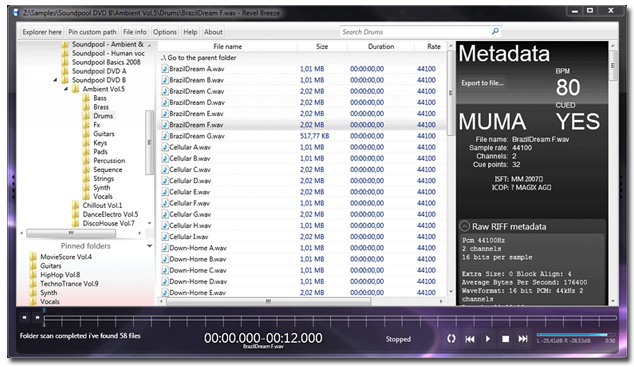634x367 pixels.
Task: Select BrazilDream B.wav file icon
Action: tap(165, 80)
